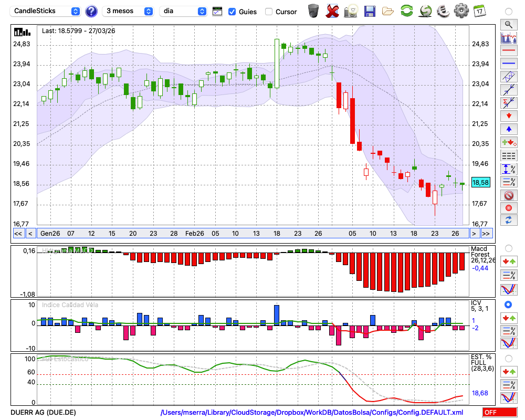Click the curve indicator button beside MACD panel
Screen dimensions: 525x420
pyautogui.click(x=509, y=289)
